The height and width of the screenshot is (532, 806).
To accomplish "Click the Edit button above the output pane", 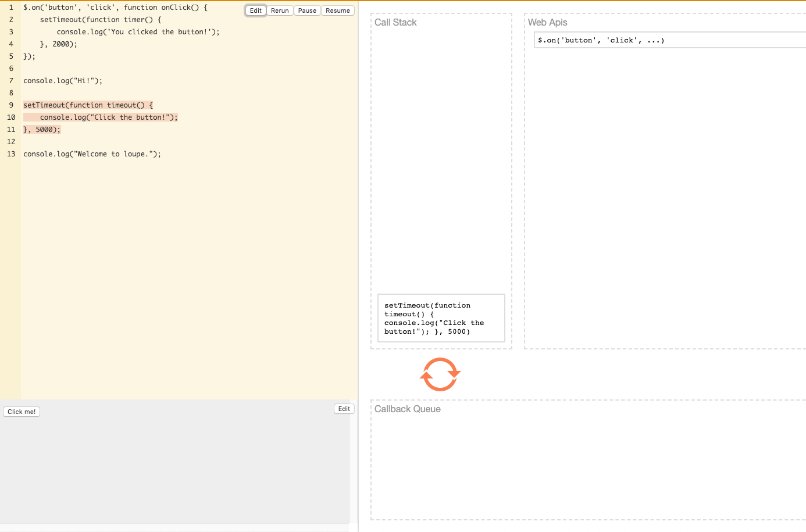I will [x=344, y=408].
